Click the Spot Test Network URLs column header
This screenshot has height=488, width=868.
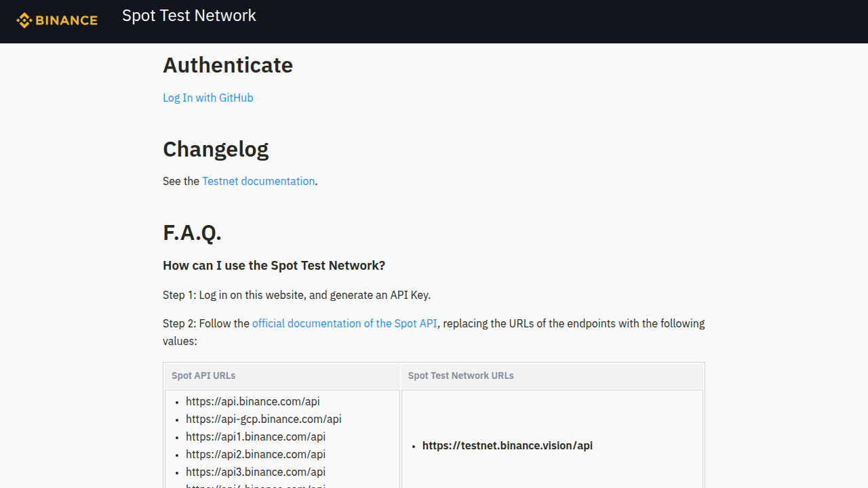click(460, 375)
